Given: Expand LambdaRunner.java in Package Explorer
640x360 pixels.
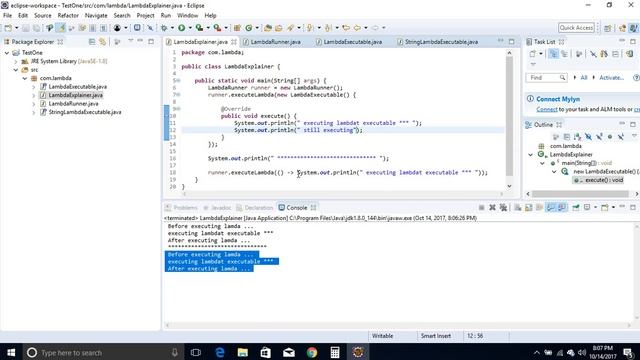Looking at the screenshot, I should (33, 104).
